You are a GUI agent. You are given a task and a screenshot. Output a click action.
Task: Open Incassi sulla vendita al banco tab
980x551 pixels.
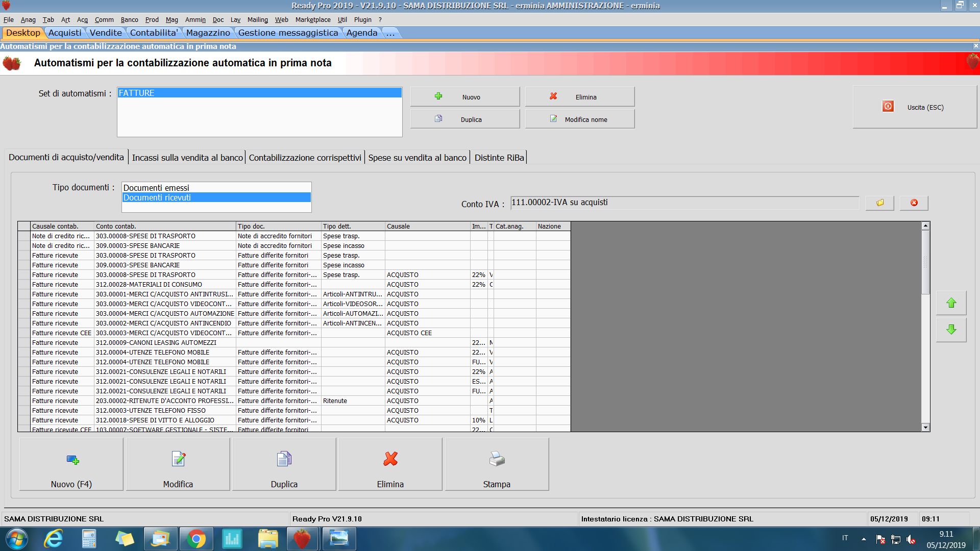point(187,158)
